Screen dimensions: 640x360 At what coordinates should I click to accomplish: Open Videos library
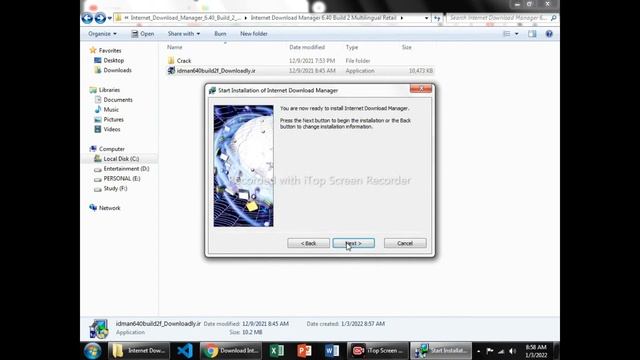point(112,129)
